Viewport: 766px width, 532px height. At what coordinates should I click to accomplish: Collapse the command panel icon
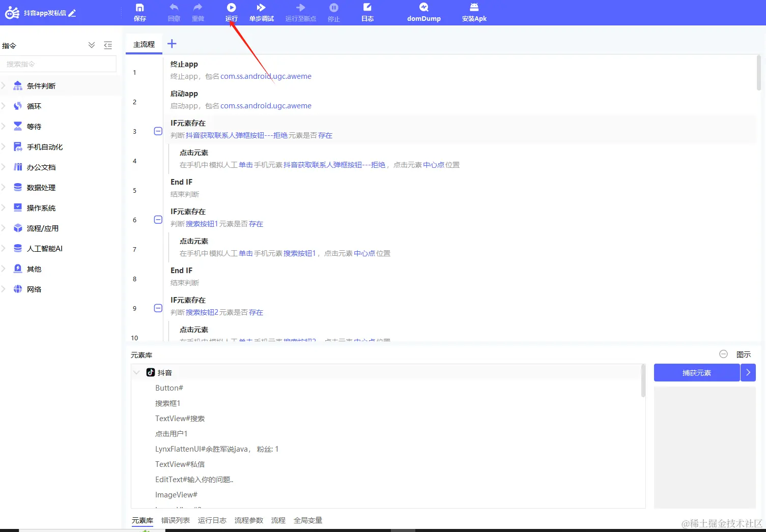tap(108, 45)
